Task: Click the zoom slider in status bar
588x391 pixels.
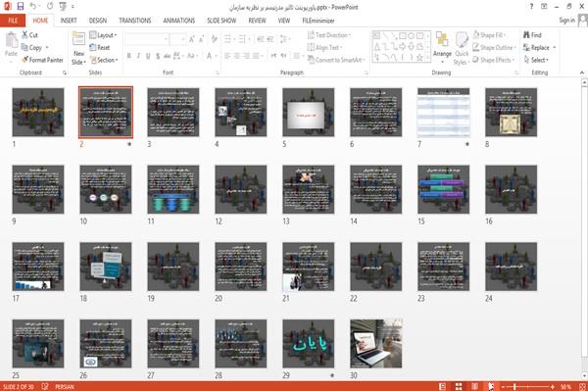Action: click(528, 386)
